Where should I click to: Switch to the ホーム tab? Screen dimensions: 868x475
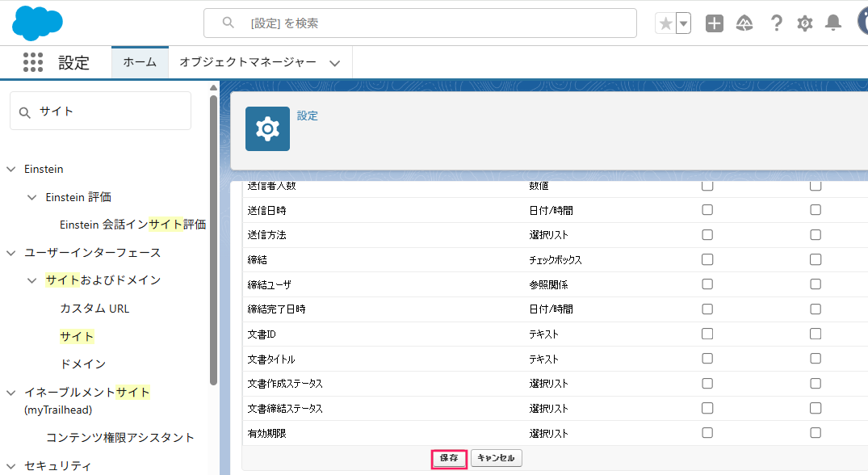(140, 62)
